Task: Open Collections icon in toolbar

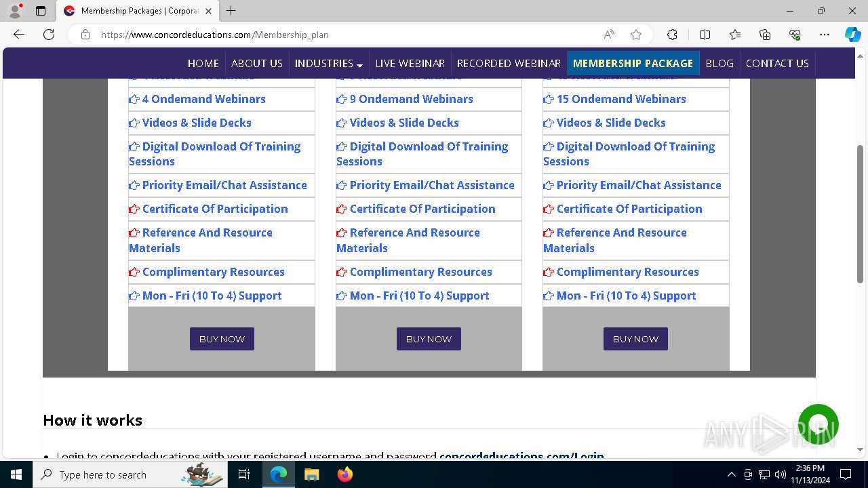Action: click(765, 35)
